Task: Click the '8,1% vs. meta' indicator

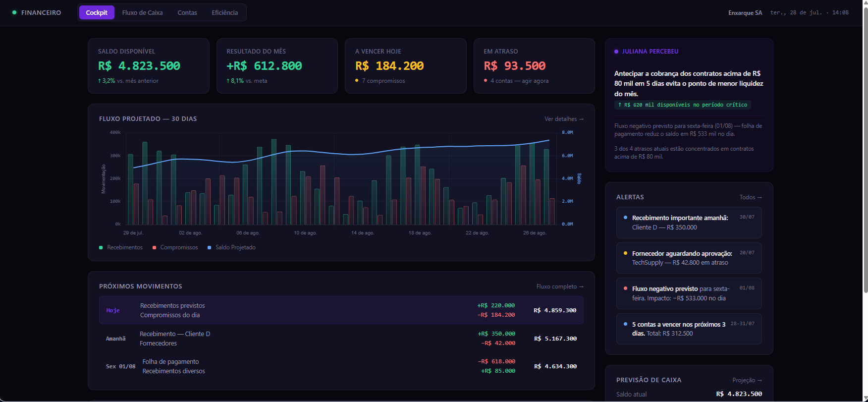Action: point(247,81)
